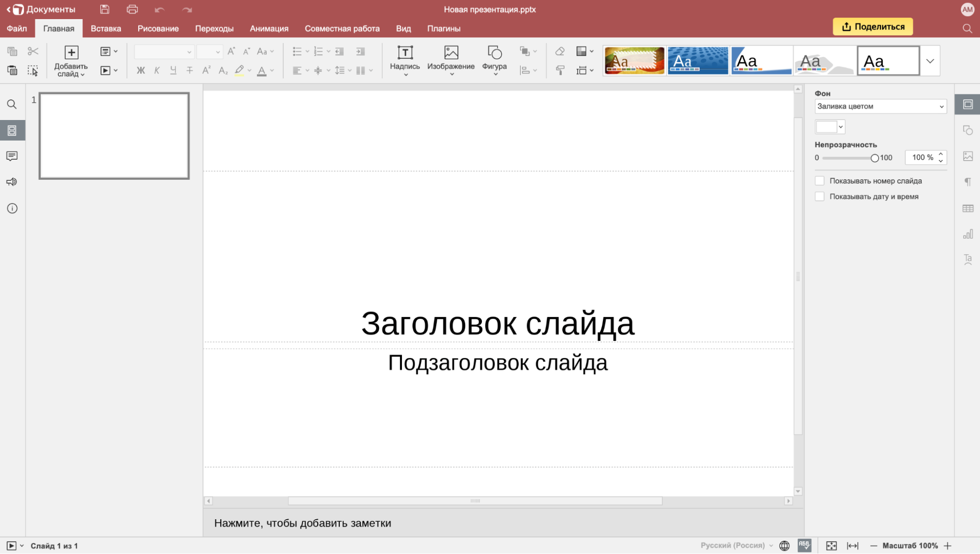980x554 pixels.
Task: Enable Показывать номер слайда checkbox
Action: point(820,181)
